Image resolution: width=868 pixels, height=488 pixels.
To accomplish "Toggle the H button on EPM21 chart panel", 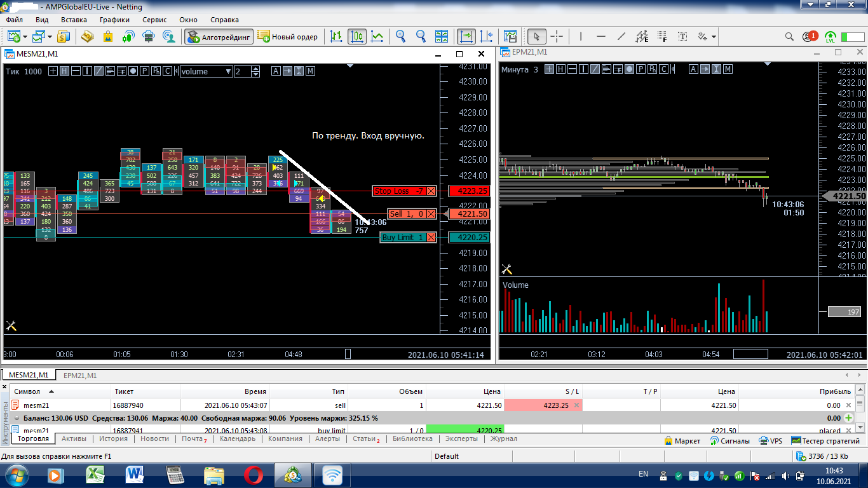I will [x=561, y=69].
